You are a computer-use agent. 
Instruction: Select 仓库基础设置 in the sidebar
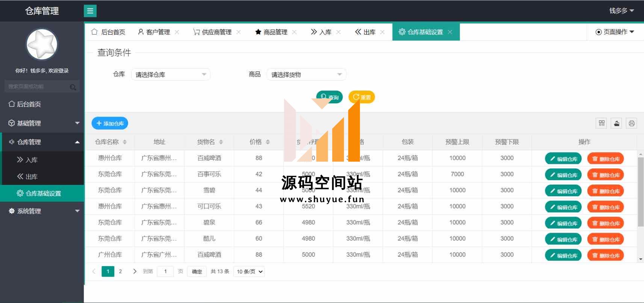pyautogui.click(x=42, y=193)
